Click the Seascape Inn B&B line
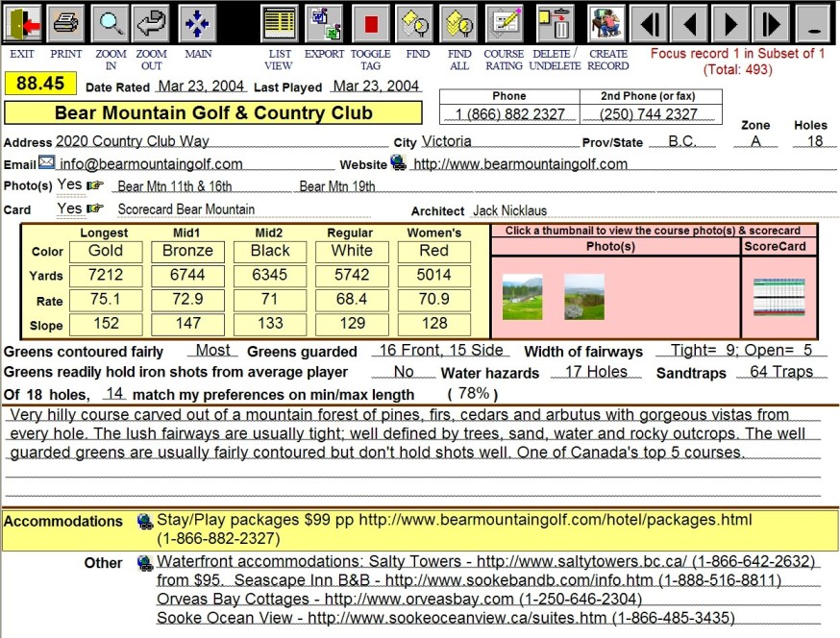840x638 pixels. (469, 580)
